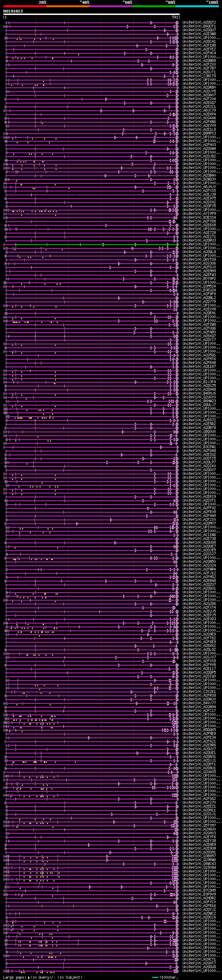Select hit UniRef100_A2FHG2

coord(199,577)
